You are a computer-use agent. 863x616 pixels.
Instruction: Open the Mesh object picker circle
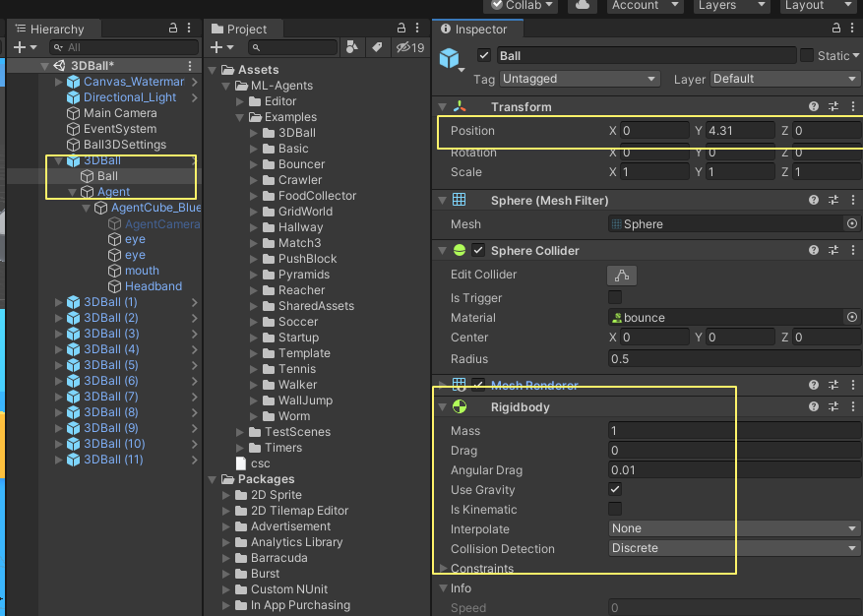pos(851,223)
